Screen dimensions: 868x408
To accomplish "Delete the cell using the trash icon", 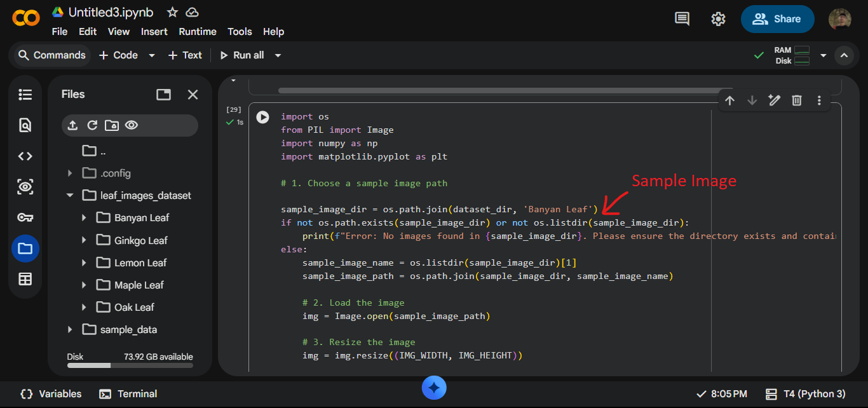I will 796,100.
